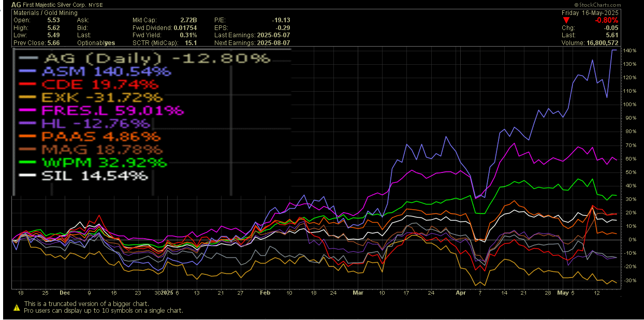Click the Open value 5.53
Image resolution: width=644 pixels, height=320 pixels.
pyautogui.click(x=53, y=21)
